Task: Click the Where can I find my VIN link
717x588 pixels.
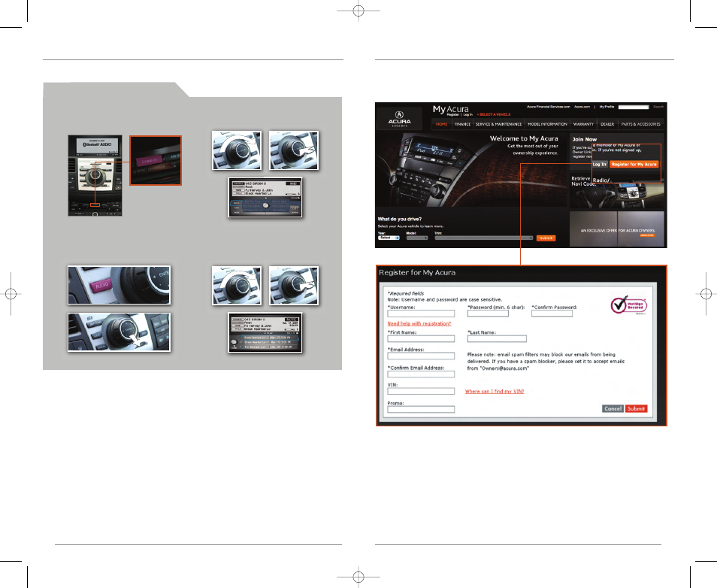Action: tap(495, 391)
